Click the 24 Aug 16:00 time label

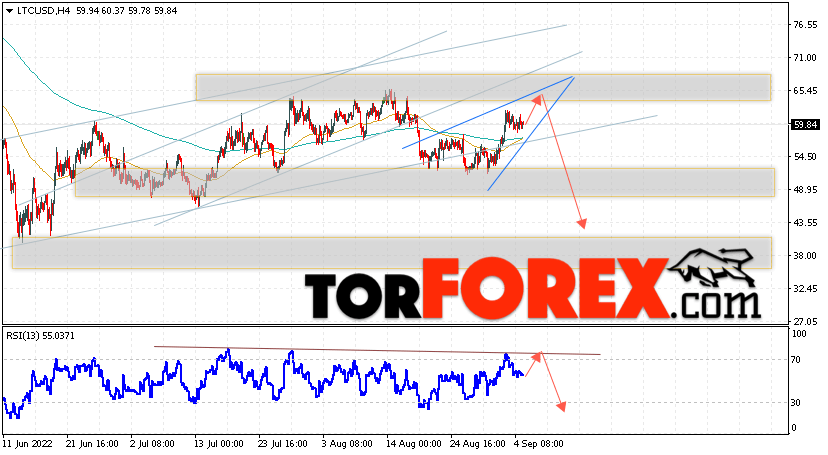(475, 443)
